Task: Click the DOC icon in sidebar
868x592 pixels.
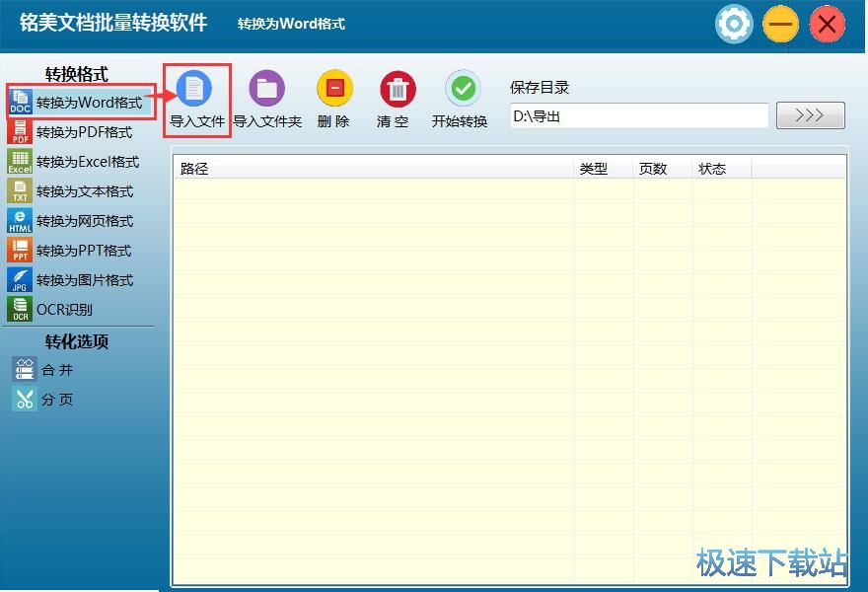Action: [x=20, y=102]
